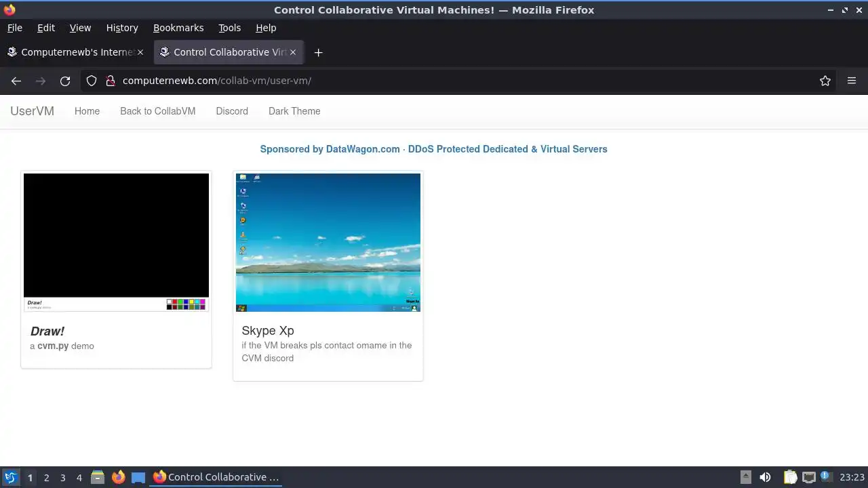Launch Firefox from the taskbar launcher
Screen dimensions: 868x488
[x=118, y=477]
